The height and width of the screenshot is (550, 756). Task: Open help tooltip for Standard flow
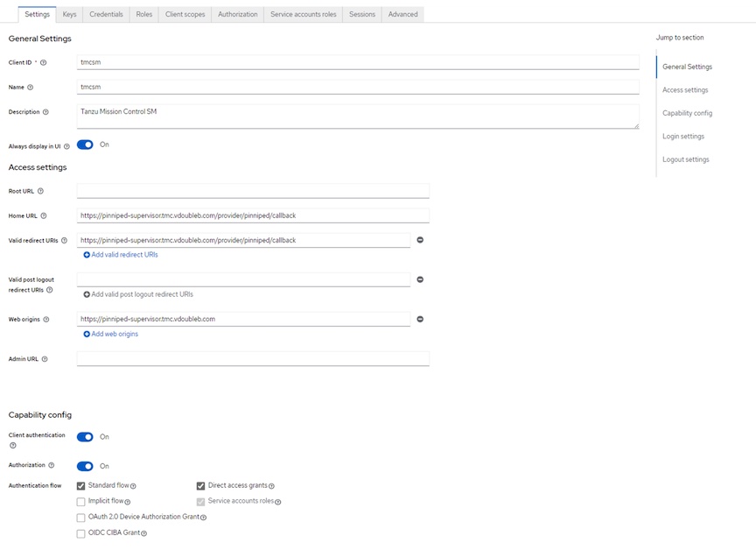(x=133, y=486)
